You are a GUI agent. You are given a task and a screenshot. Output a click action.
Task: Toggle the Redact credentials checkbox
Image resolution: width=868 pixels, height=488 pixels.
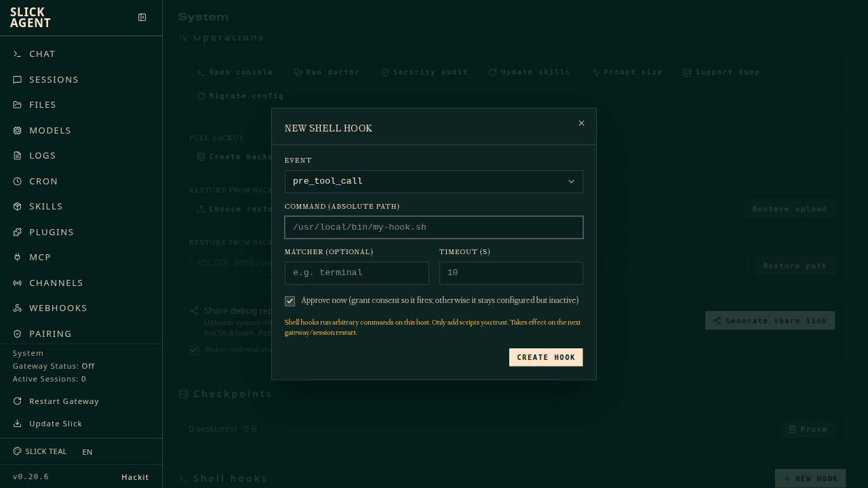tap(194, 350)
